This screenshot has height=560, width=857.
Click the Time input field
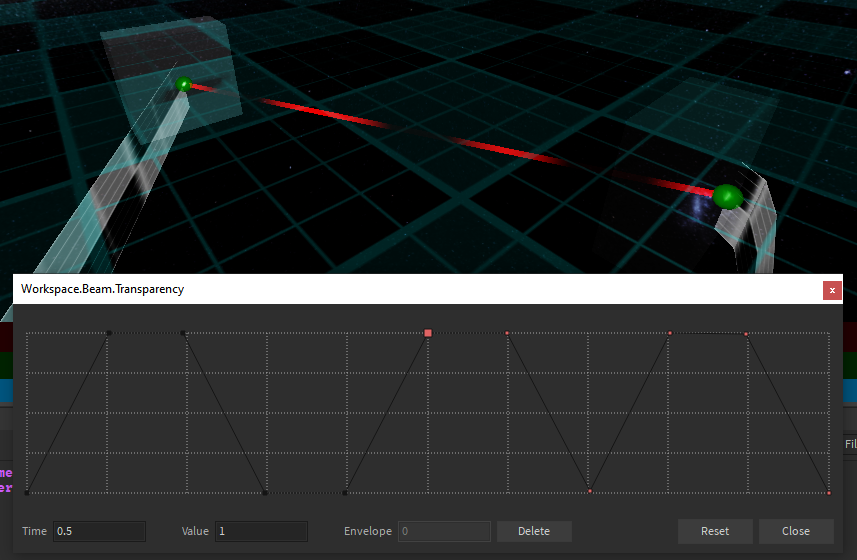point(99,531)
